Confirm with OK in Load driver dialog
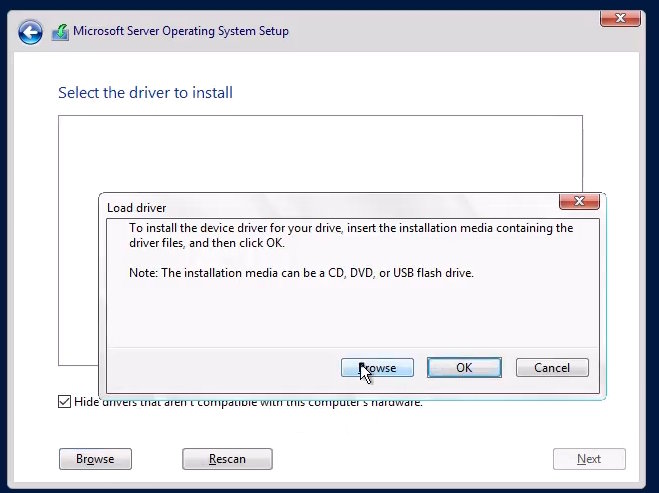The height and width of the screenshot is (493, 659). pos(464,368)
